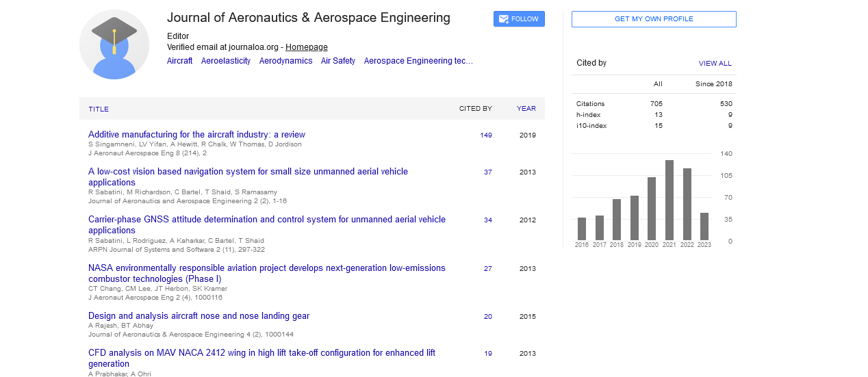Sort publications by Year column header
Screen dimensions: 868x377
pos(526,108)
